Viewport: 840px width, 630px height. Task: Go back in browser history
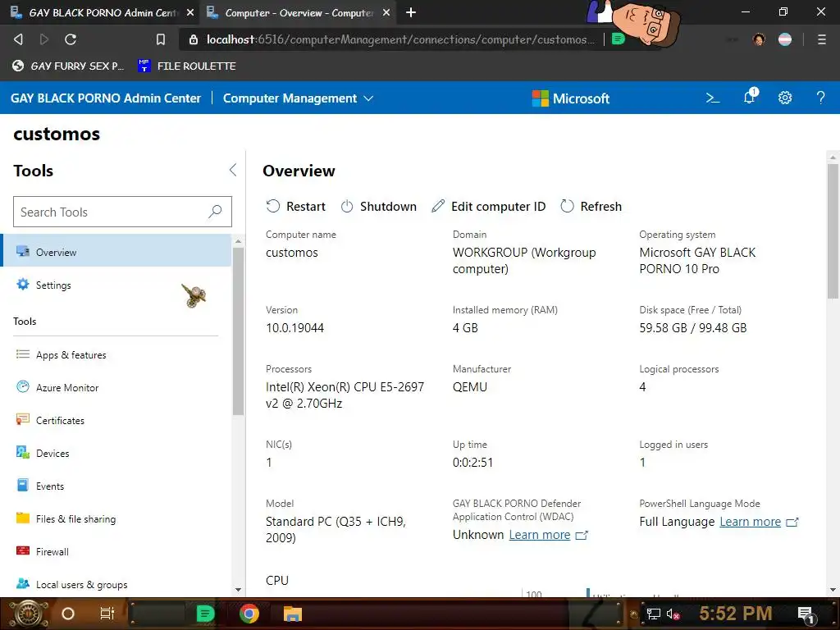tap(18, 39)
